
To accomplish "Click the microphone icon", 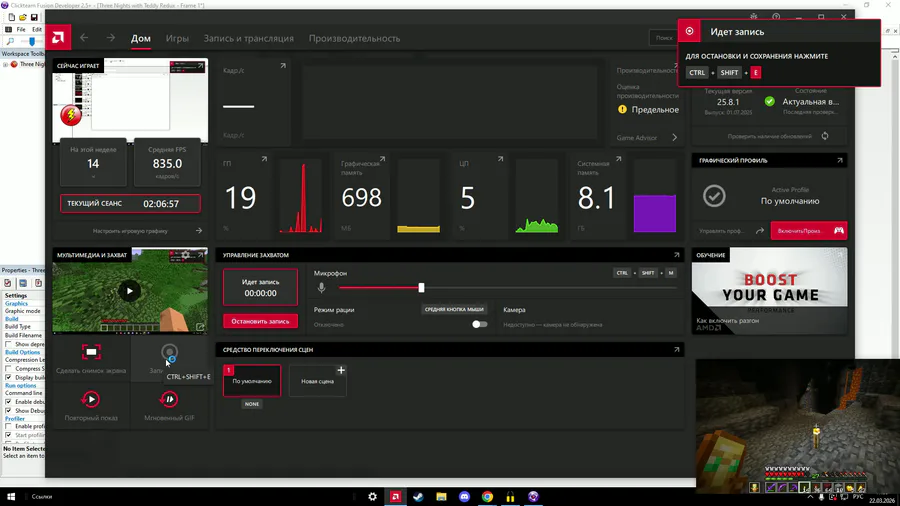I will [321, 287].
